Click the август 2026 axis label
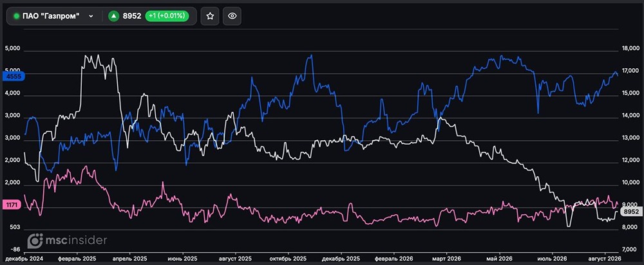644x265 pixels. pos(604,259)
